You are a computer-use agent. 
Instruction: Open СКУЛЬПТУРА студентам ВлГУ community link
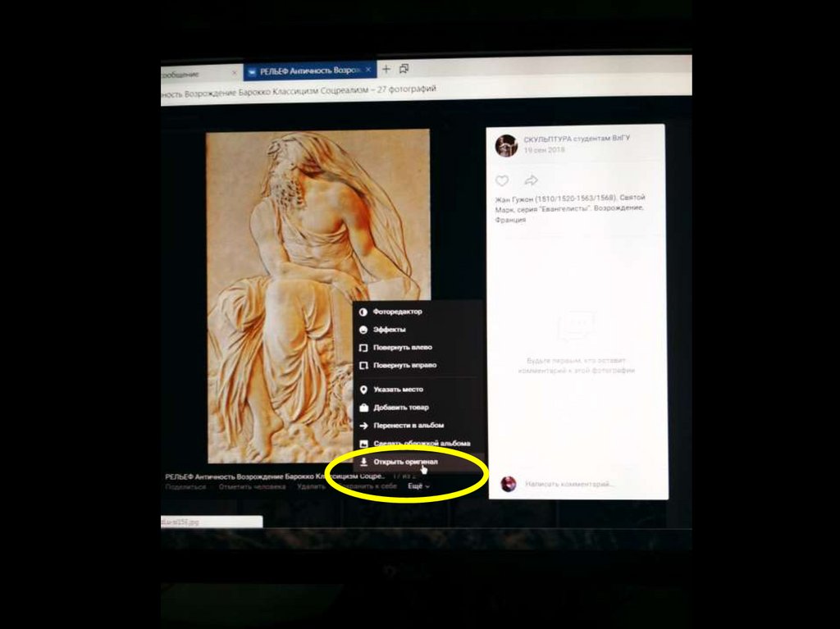point(577,139)
